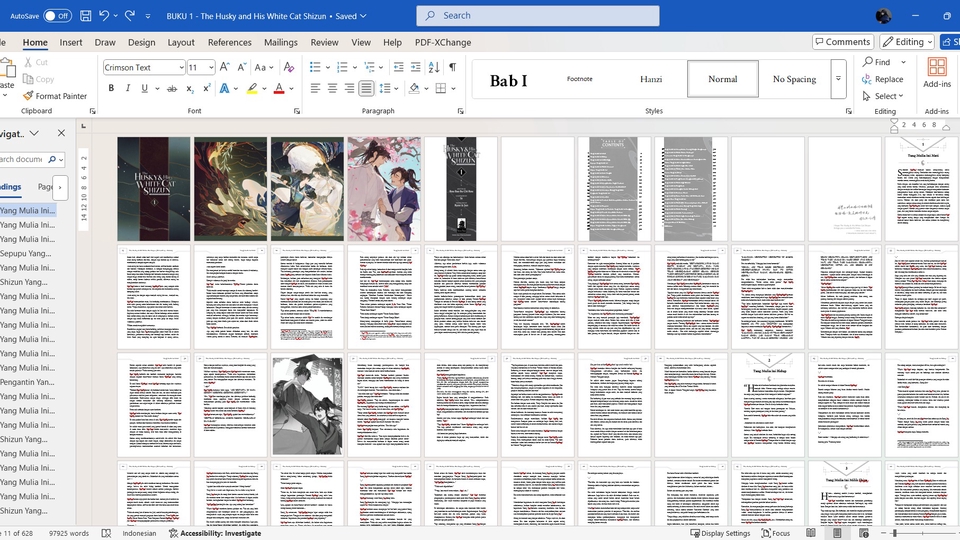Apply red font color
This screenshot has width=960, height=540.
click(x=279, y=88)
